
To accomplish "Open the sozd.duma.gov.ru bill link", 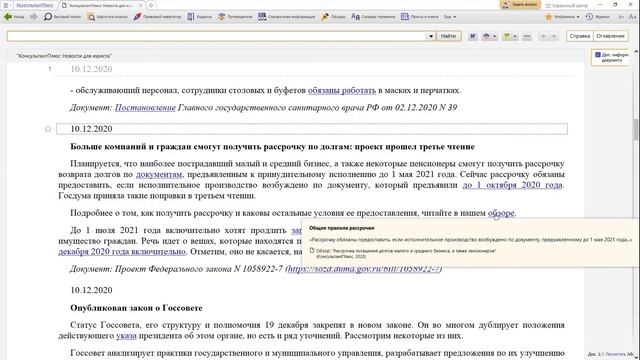I will point(364,269).
